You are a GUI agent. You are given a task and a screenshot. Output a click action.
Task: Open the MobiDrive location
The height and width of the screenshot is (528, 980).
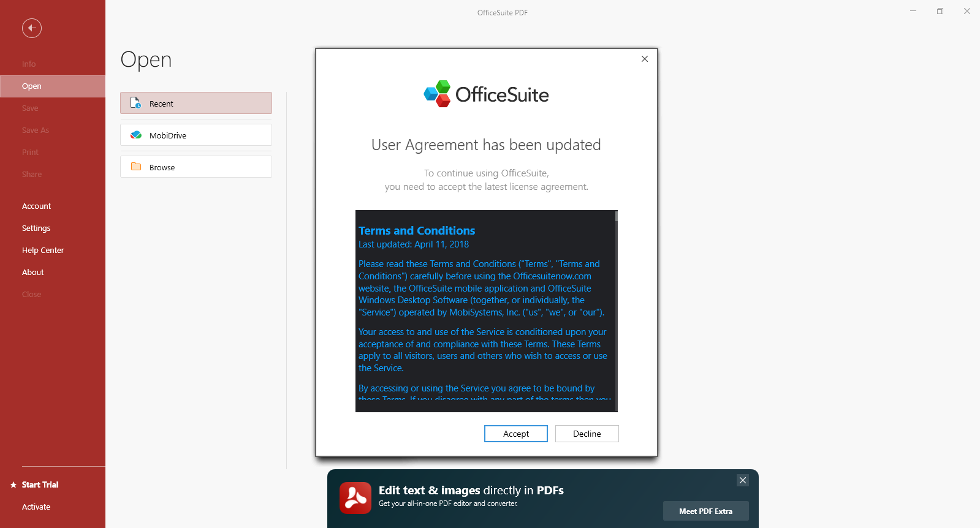click(196, 135)
